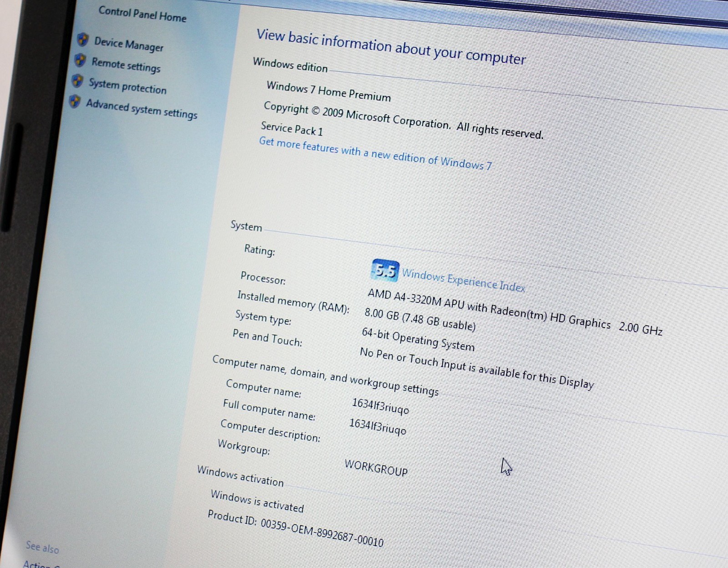
Task: Open Control Panel Home
Action: click(142, 14)
